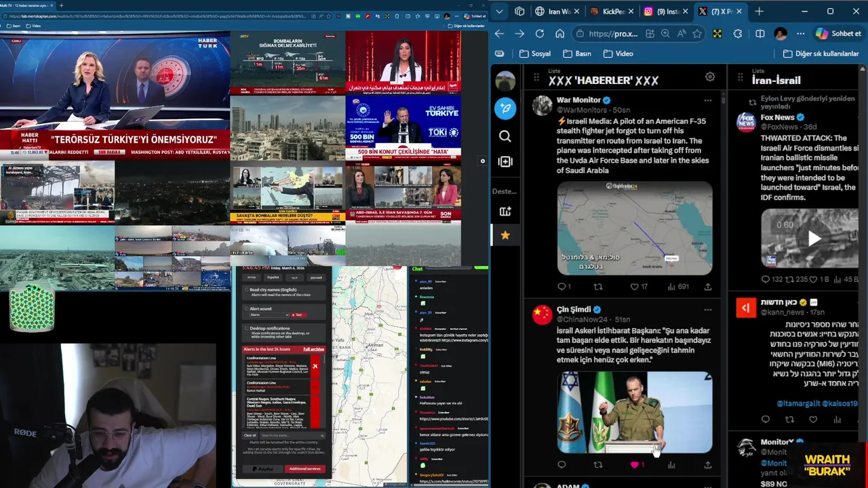
Task: Share the Çin Şimdi post
Action: click(708, 465)
